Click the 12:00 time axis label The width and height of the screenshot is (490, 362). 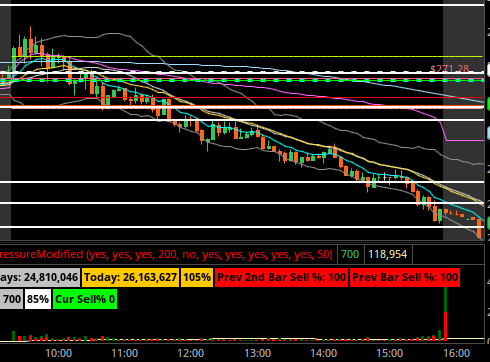coord(191,353)
